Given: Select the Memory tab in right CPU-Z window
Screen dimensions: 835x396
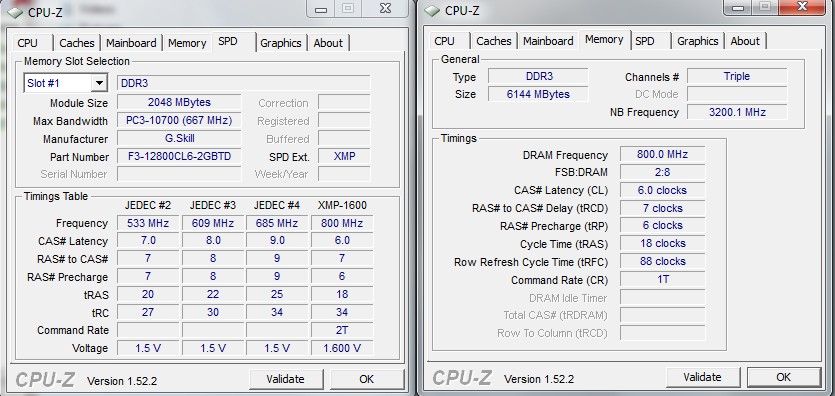Looking at the screenshot, I should [604, 39].
